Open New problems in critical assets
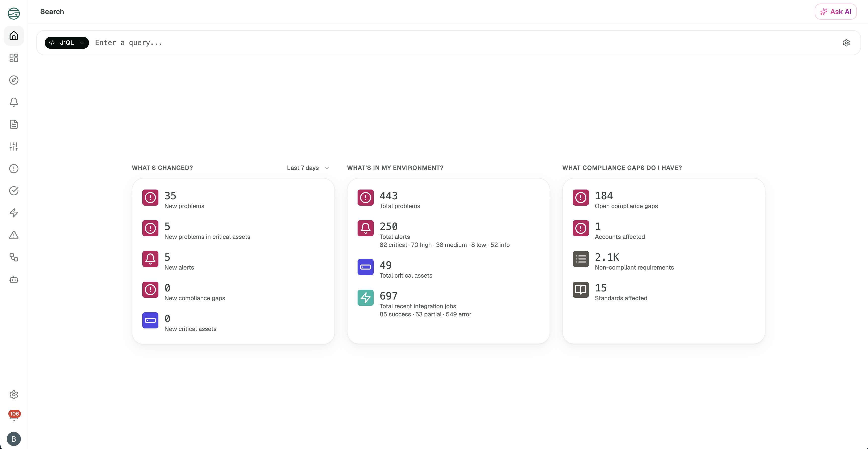Image resolution: width=868 pixels, height=449 pixels. [207, 231]
